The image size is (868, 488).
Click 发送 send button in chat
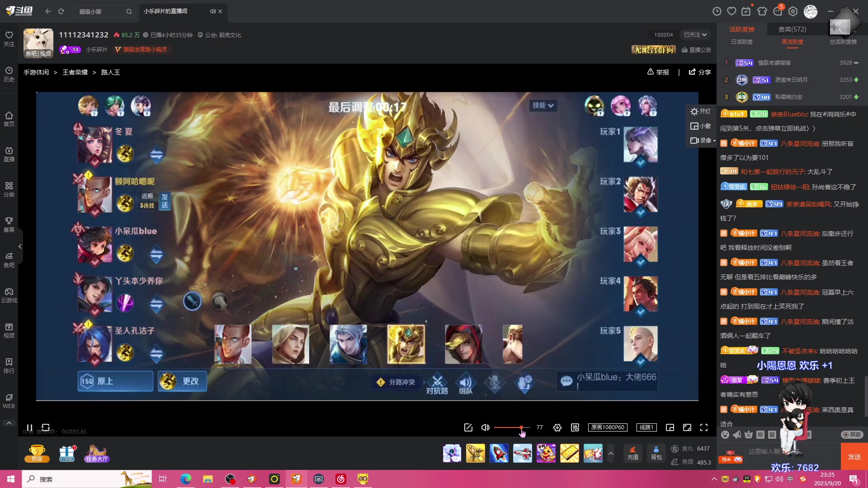coord(854,456)
